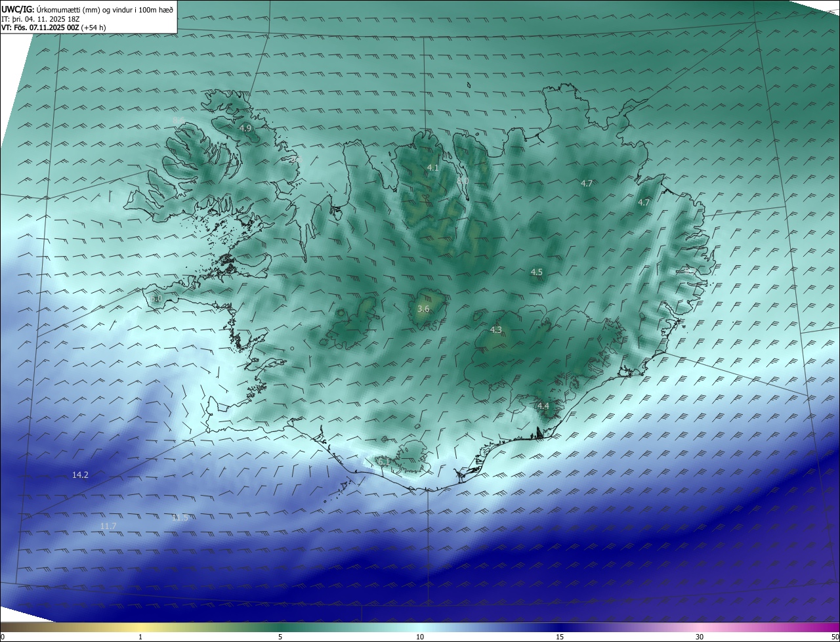Viewport: 840px width, 642px height.
Task: Click the colorbar label 1
Action: point(140,637)
